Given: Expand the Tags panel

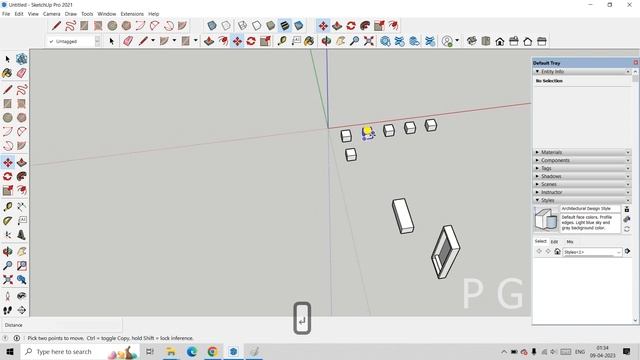Looking at the screenshot, I should (537, 168).
